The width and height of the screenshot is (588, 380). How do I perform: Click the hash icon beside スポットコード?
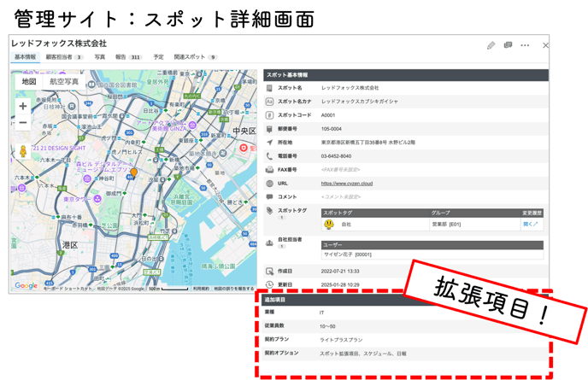pyautogui.click(x=269, y=115)
